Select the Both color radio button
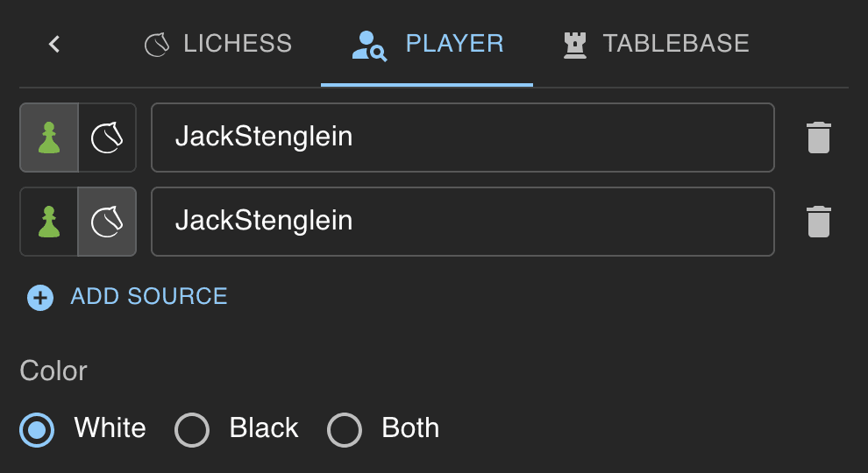This screenshot has width=868, height=473. coord(345,430)
